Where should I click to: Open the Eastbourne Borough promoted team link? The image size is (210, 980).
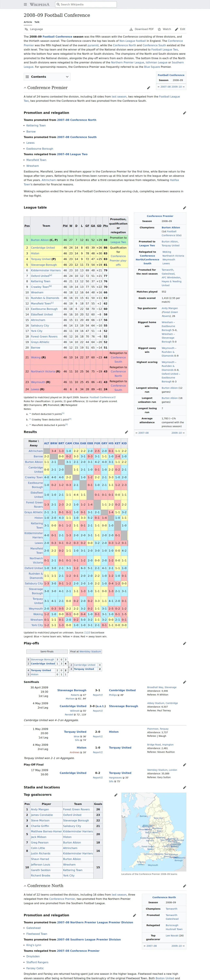tap(40, 149)
